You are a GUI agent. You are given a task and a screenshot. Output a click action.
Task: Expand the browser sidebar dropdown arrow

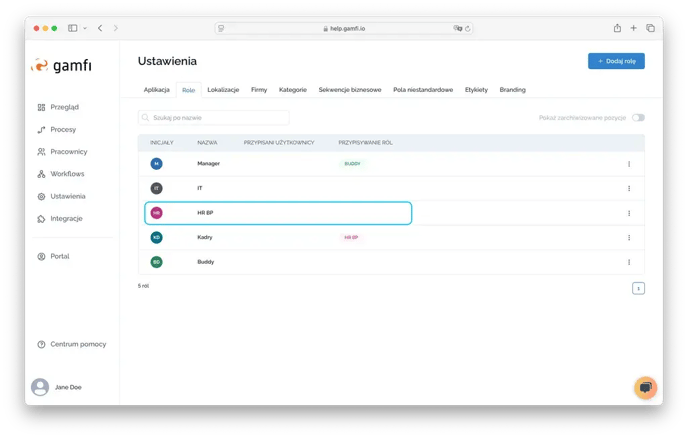coord(84,28)
